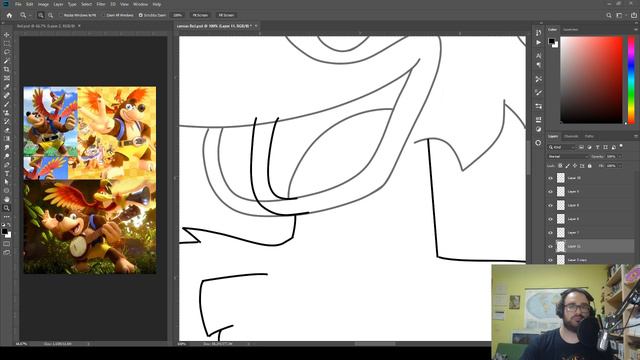This screenshot has height=360, width=640.
Task: Select the Pen tool
Action: (7, 165)
